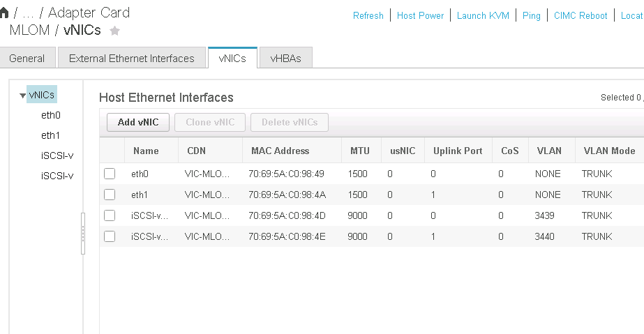This screenshot has height=334, width=644.
Task: Open the External Ethernet Interfaces tab
Action: pos(132,59)
